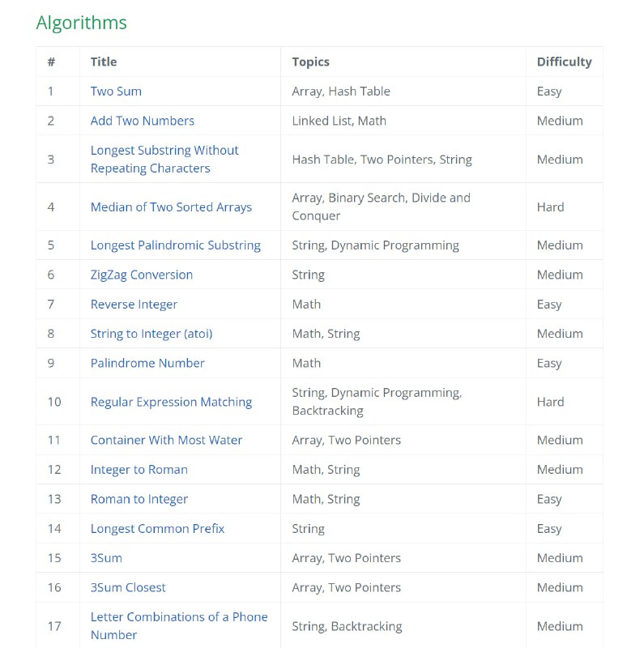Open String to Integer (atoi) link

pos(151,334)
